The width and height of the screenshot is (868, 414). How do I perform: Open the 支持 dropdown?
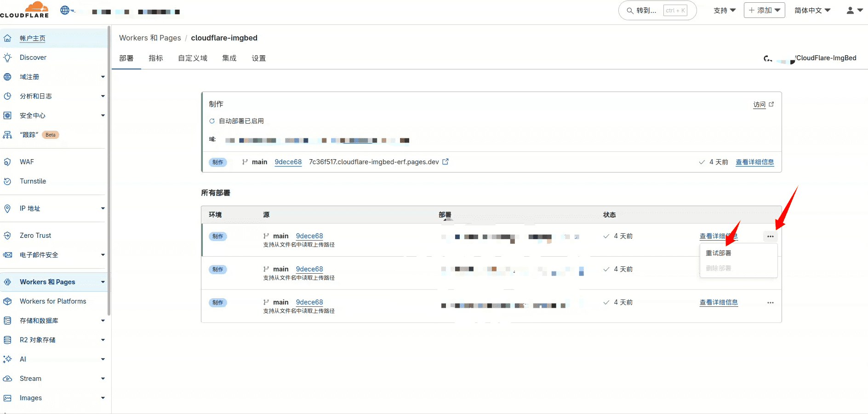click(x=725, y=10)
